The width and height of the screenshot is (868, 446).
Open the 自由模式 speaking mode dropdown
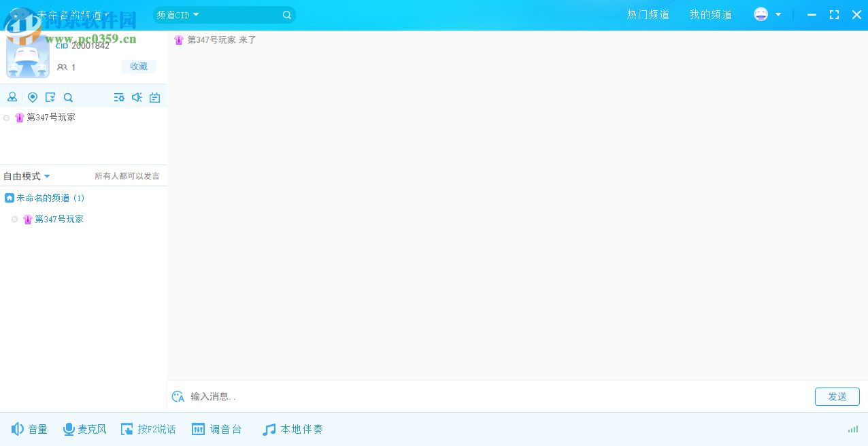point(26,175)
